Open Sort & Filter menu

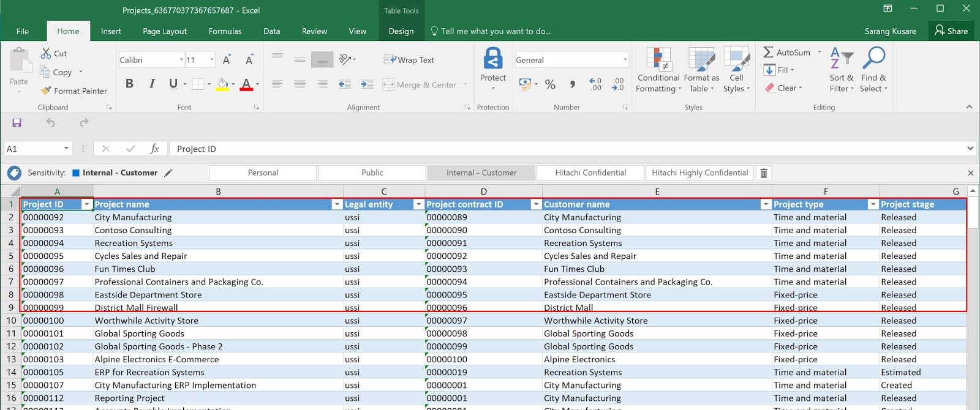(x=842, y=70)
